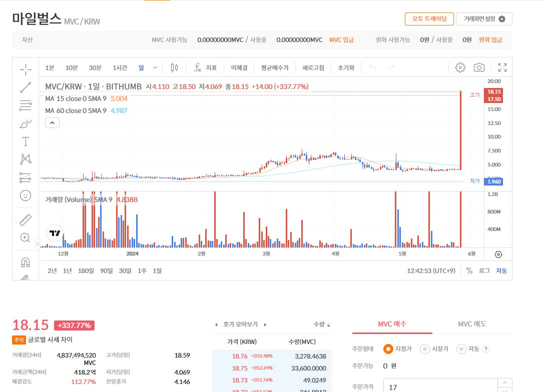Set chart range to 90일
This screenshot has height=392, width=543.
pos(106,270)
